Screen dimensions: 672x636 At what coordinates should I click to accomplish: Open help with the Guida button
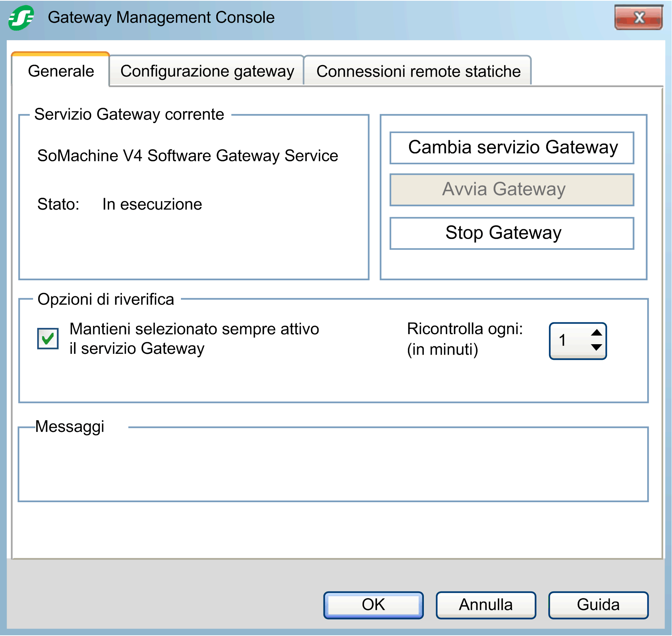(598, 605)
